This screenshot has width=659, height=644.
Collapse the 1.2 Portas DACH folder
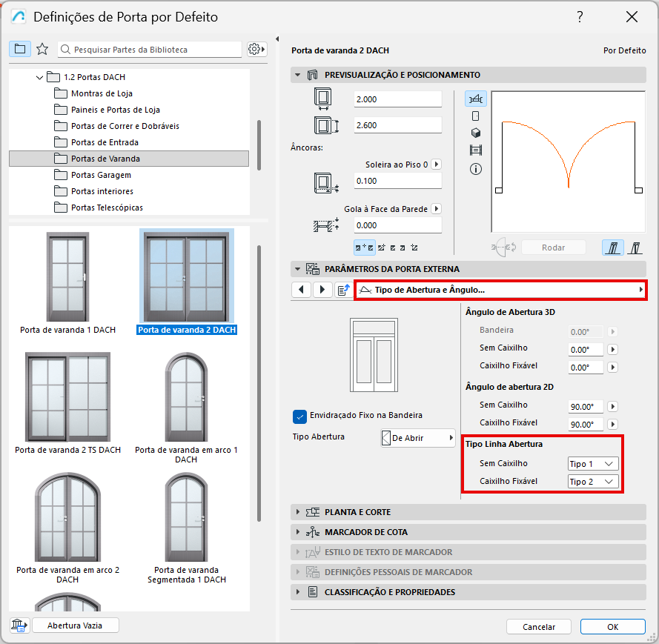(39, 77)
